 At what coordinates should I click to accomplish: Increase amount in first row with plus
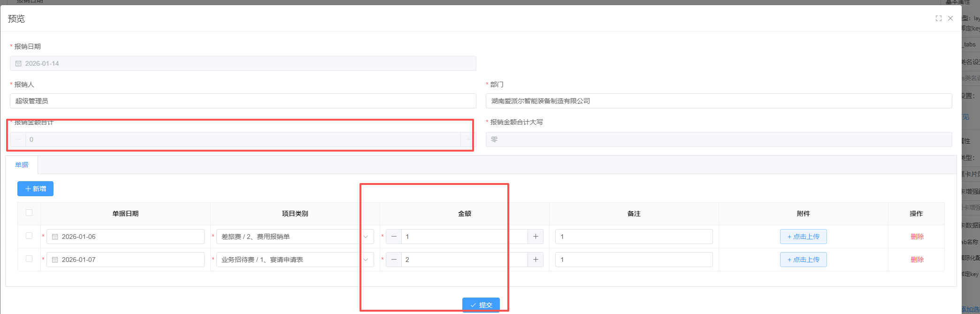536,237
